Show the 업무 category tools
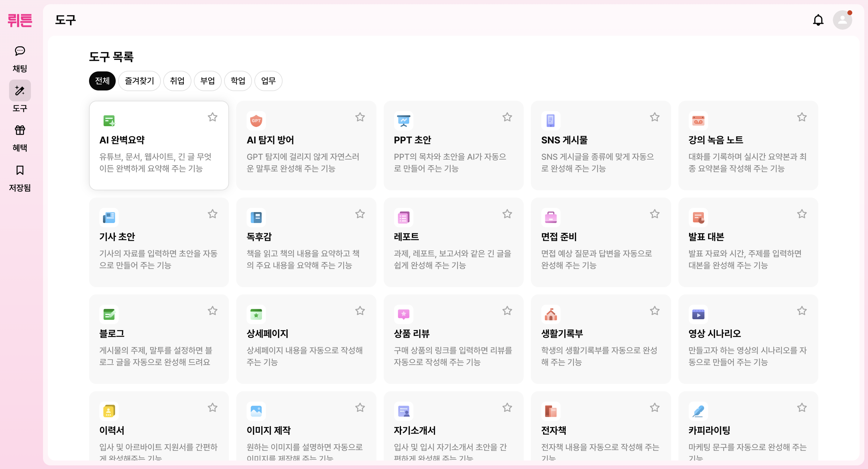Viewport: 868px width, 469px height. tap(268, 81)
